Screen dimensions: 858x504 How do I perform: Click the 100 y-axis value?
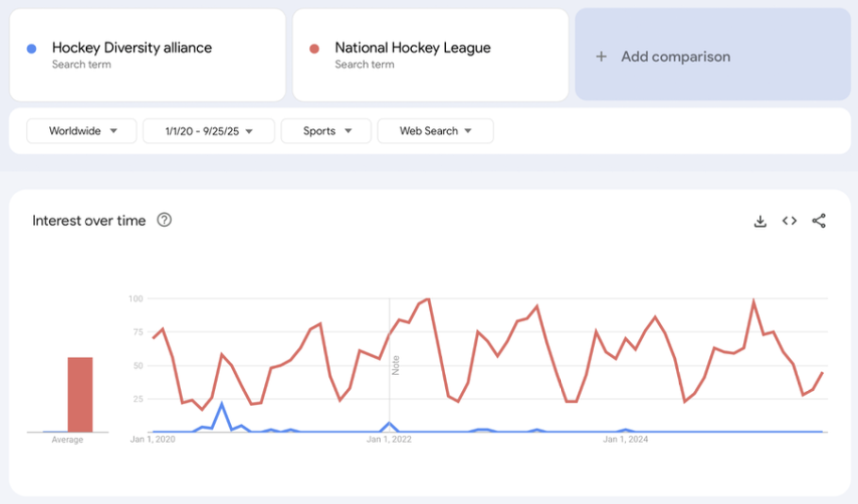[x=136, y=299]
